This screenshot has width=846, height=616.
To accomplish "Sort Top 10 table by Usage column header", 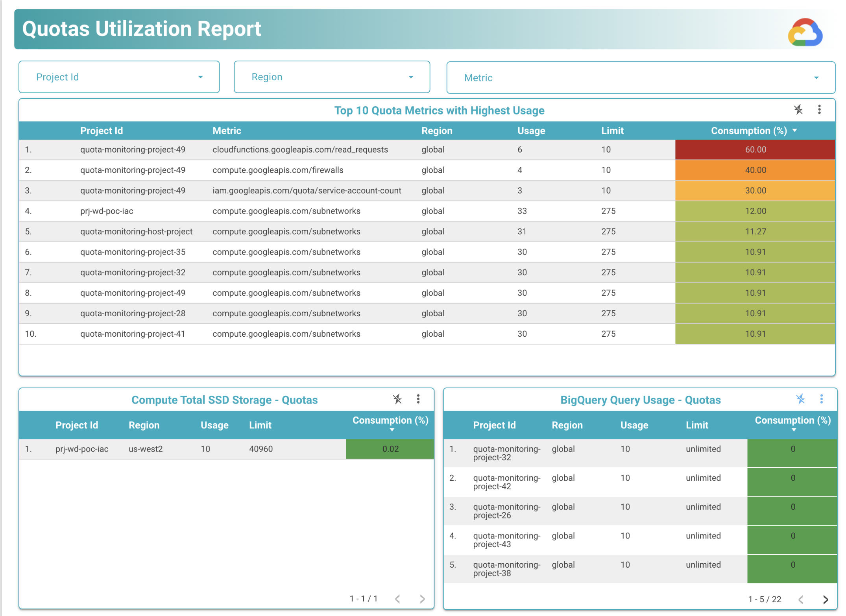I will (531, 131).
